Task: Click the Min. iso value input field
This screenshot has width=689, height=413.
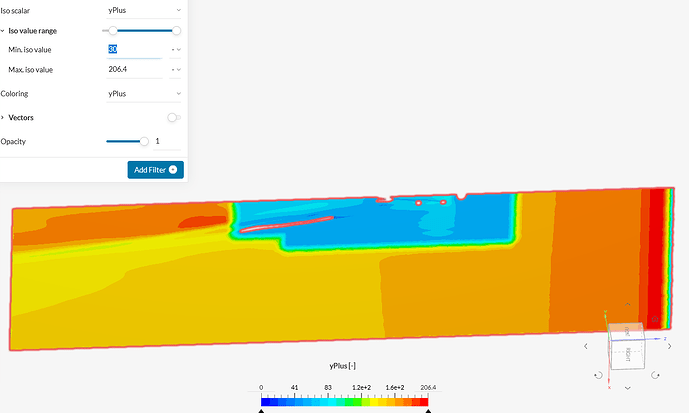Action: point(134,50)
